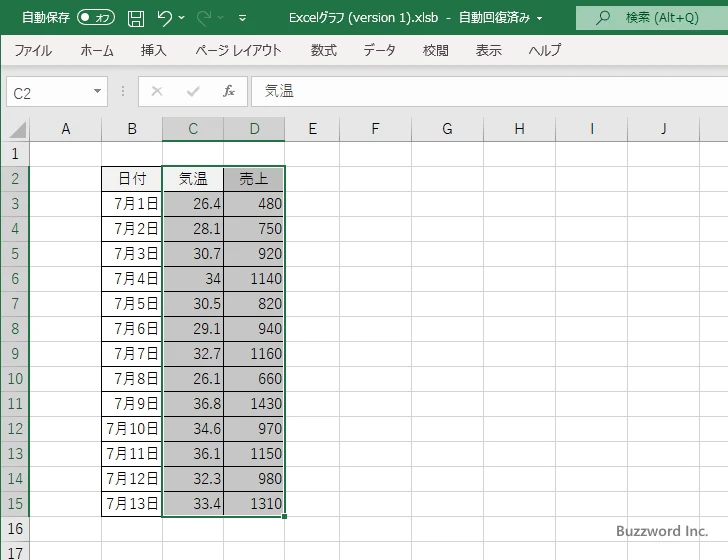The image size is (728, 560).
Task: Select column J header
Action: [x=663, y=129]
